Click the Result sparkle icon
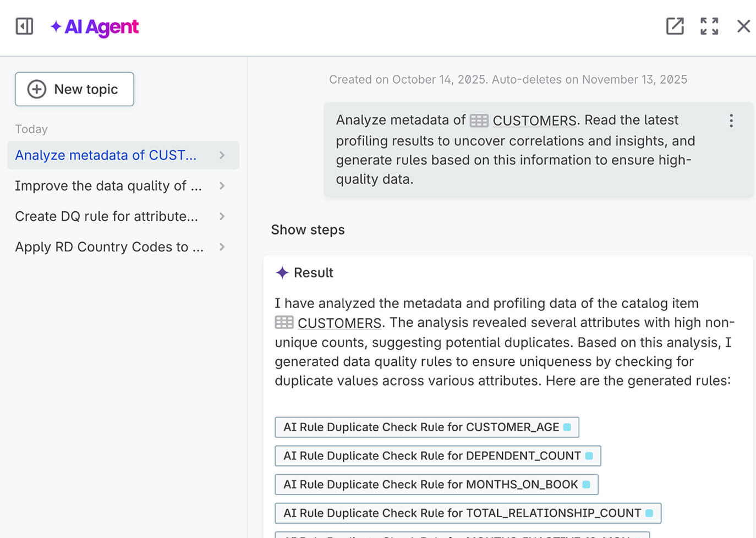 click(282, 273)
